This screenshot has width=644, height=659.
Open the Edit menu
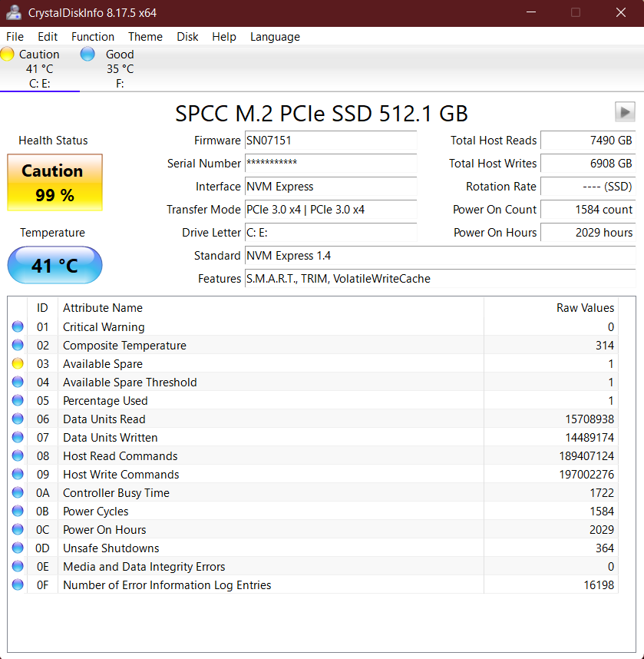(48, 37)
